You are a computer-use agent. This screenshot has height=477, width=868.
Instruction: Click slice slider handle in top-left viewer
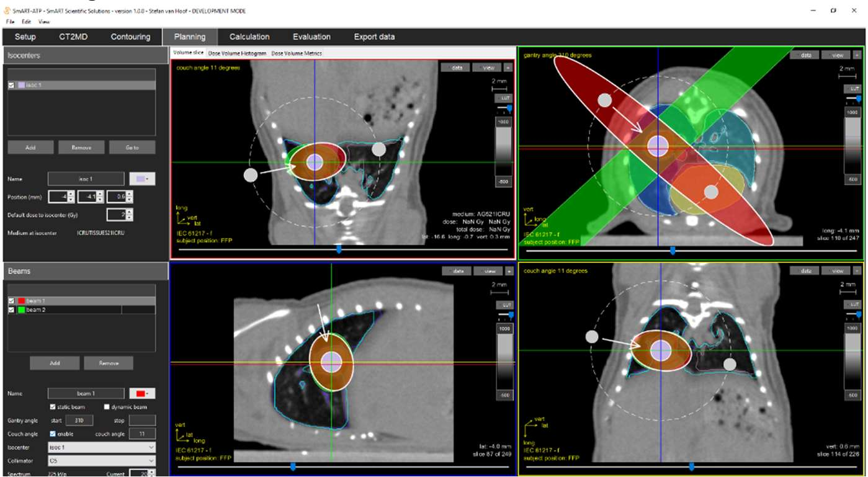pyautogui.click(x=339, y=249)
